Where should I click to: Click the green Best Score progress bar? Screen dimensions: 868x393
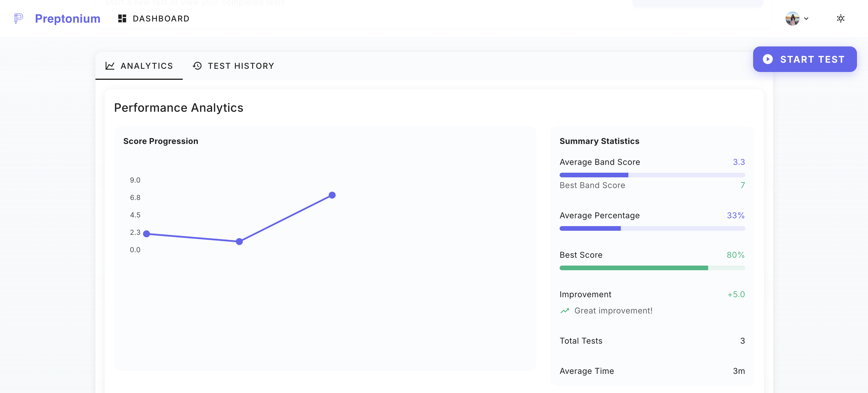(652, 268)
